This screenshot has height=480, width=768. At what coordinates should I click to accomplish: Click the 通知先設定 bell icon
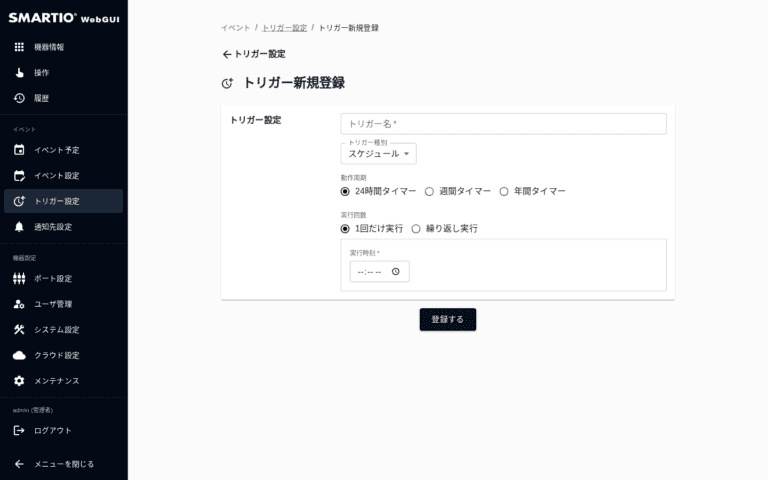[19, 227]
